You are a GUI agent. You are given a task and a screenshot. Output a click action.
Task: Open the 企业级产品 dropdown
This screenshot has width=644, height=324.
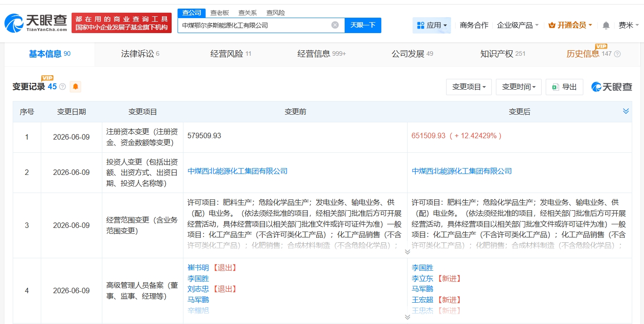[518, 25]
